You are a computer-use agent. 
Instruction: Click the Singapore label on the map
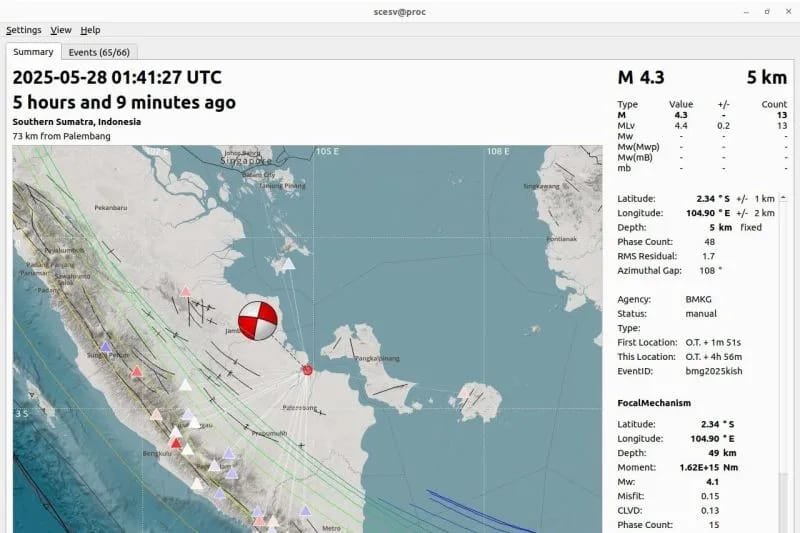[247, 160]
